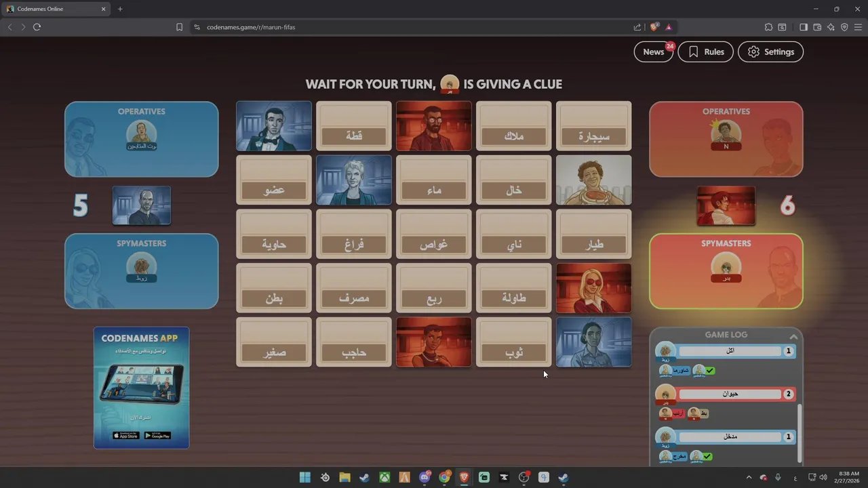The width and height of the screenshot is (868, 488).
Task: Tap the card ربع
Action: point(434,288)
